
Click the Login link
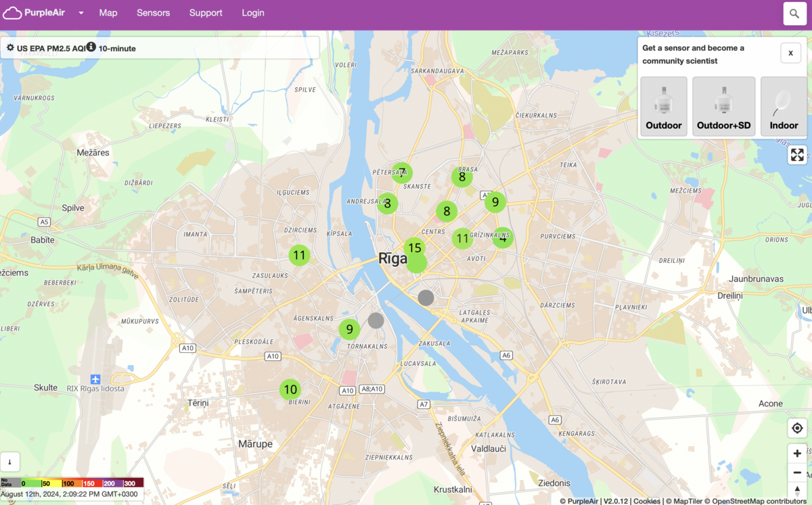pyautogui.click(x=253, y=13)
